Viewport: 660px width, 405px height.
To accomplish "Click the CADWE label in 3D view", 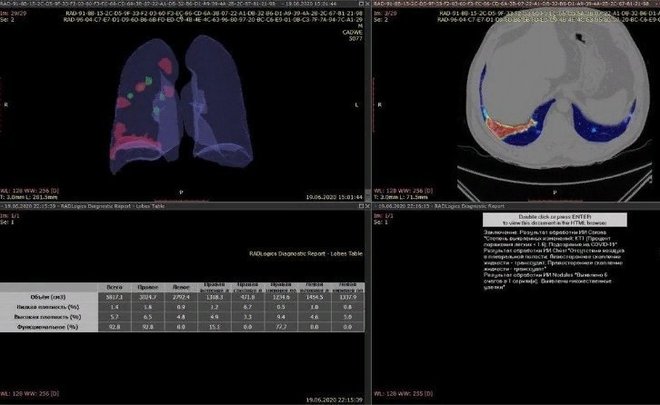I will 349,31.
